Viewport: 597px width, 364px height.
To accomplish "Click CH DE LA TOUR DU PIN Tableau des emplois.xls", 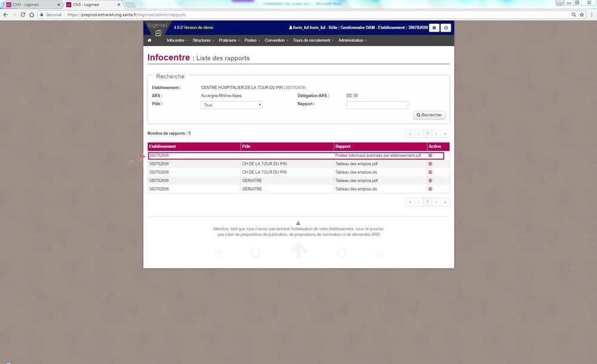I will pyautogui.click(x=356, y=172).
